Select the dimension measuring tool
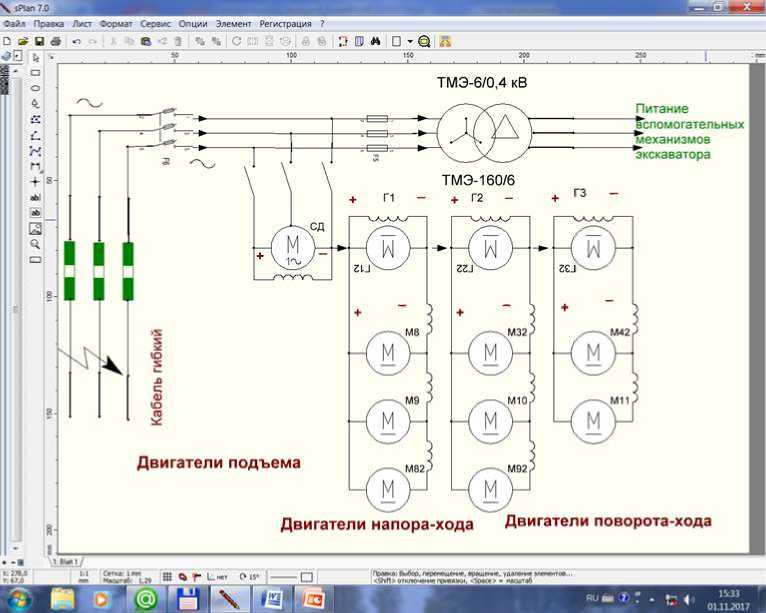This screenshot has height=613, width=766. (x=35, y=167)
